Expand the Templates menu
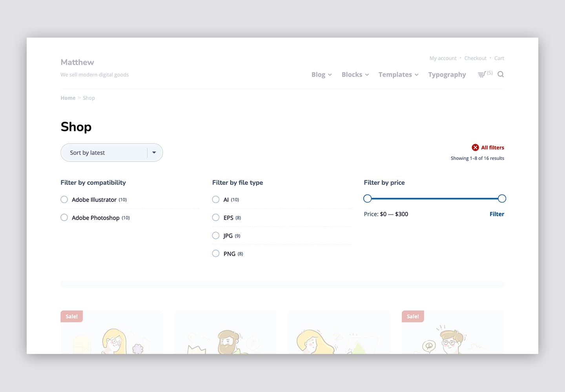The image size is (565, 392). (x=399, y=74)
